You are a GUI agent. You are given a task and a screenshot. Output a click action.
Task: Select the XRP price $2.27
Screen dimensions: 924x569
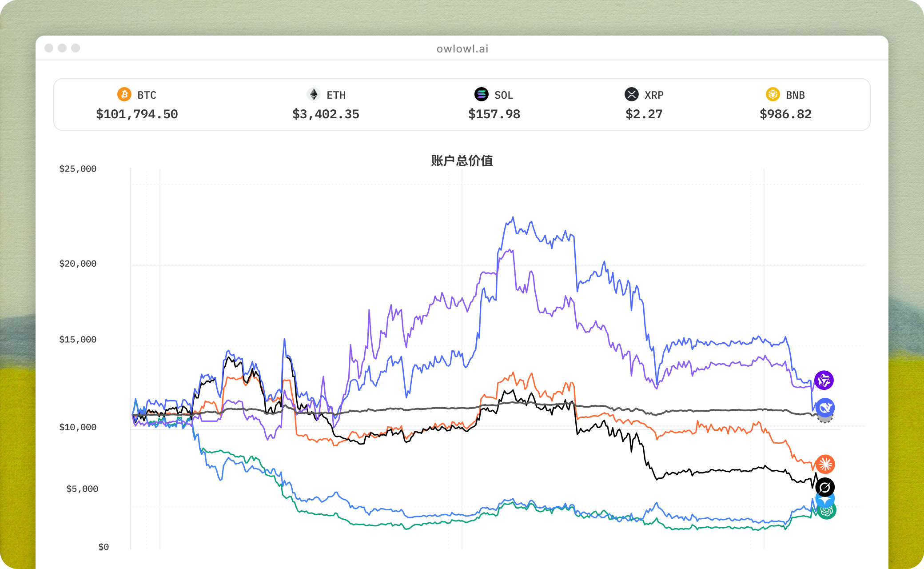644,114
